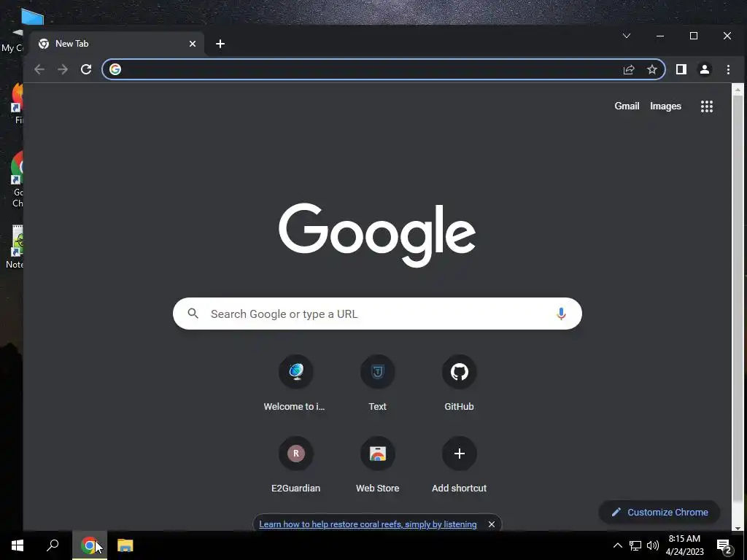747x560 pixels.
Task: Close the New Tab tab
Action: [x=193, y=44]
